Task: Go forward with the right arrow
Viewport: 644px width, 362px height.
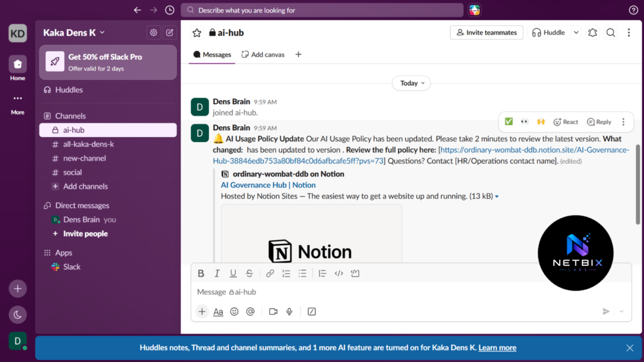Action: click(153, 10)
